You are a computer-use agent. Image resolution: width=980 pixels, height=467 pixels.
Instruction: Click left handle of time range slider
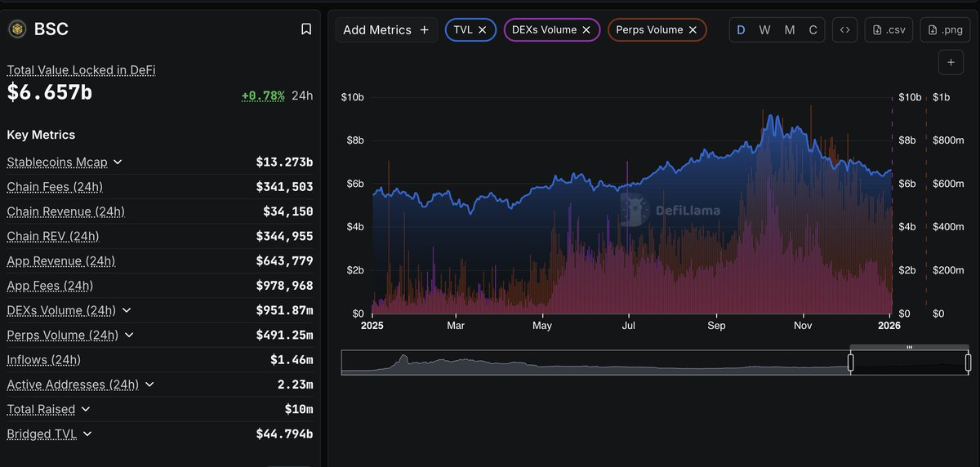pyautogui.click(x=850, y=362)
